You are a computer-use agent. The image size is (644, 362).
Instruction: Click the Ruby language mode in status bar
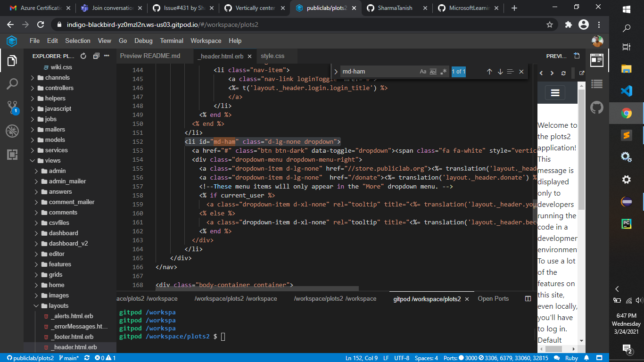coord(571,358)
